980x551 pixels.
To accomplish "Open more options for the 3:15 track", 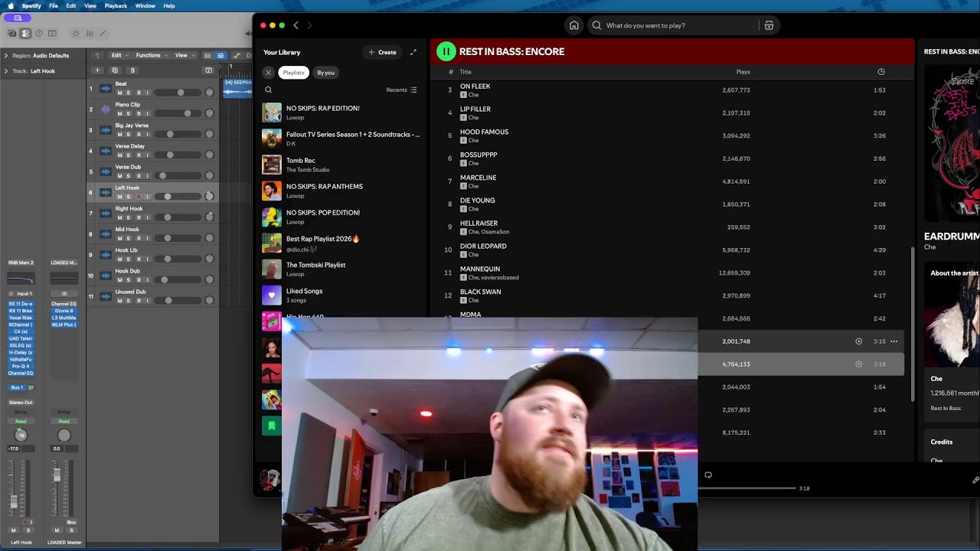I will [893, 341].
